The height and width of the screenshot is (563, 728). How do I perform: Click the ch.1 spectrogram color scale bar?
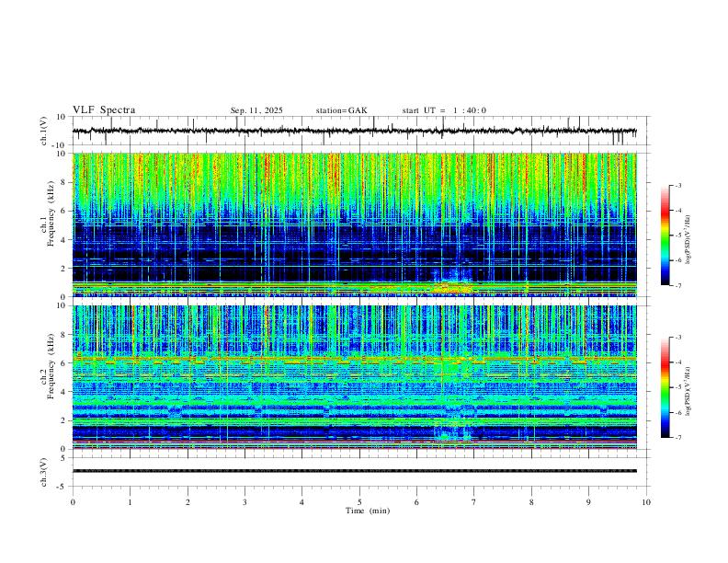665,236
